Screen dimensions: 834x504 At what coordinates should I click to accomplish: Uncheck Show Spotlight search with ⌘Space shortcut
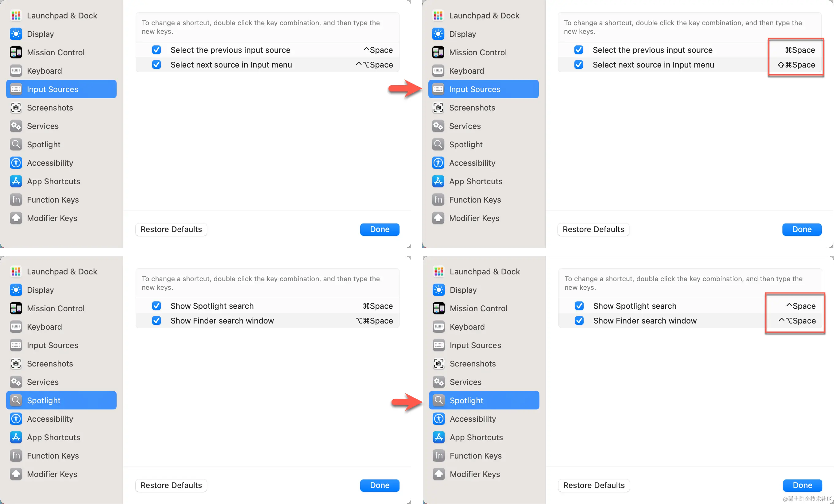click(x=156, y=306)
